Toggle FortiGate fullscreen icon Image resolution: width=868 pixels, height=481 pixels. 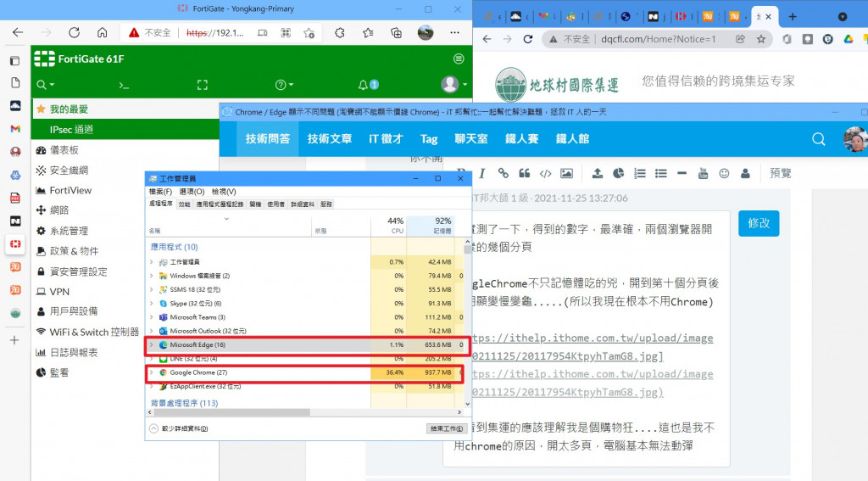click(x=203, y=85)
